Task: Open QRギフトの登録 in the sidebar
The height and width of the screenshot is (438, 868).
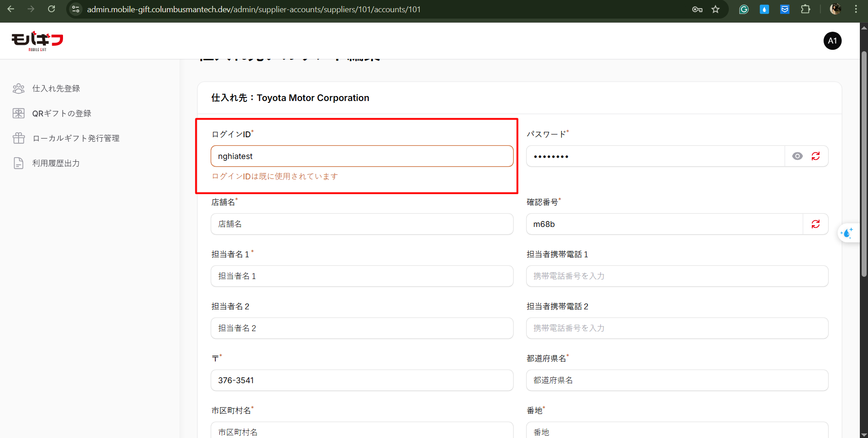Action: (61, 113)
